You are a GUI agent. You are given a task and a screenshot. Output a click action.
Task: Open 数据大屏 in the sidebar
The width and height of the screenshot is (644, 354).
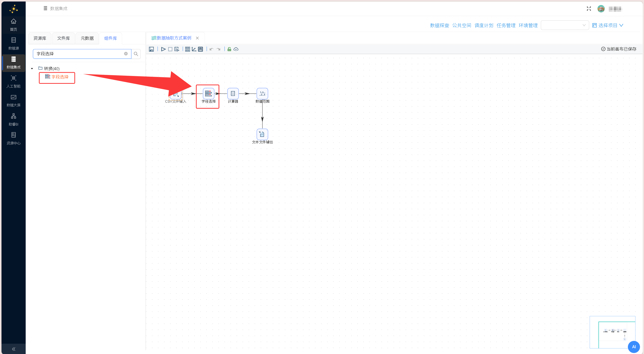click(14, 101)
